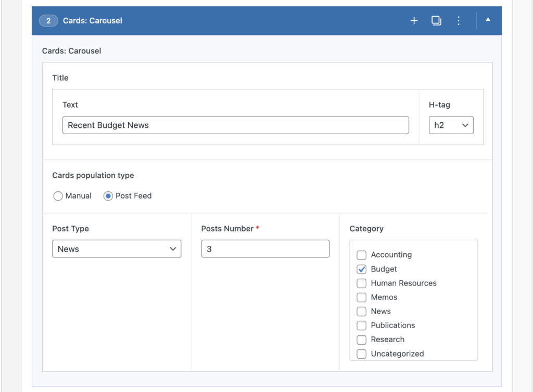Click the layout order number 2 badge

pos(48,21)
